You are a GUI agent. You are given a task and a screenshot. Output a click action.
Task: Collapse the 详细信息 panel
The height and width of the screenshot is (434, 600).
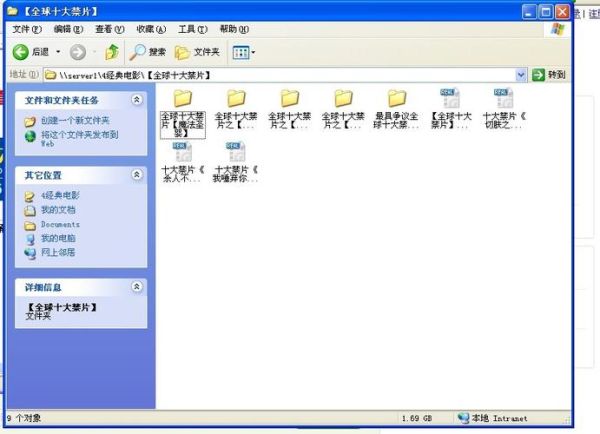(136, 287)
